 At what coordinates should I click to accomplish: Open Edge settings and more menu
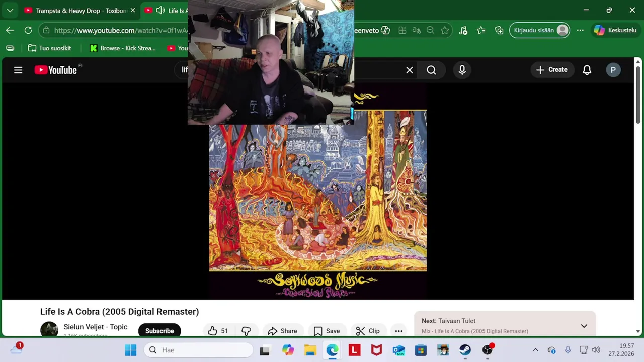[580, 30]
